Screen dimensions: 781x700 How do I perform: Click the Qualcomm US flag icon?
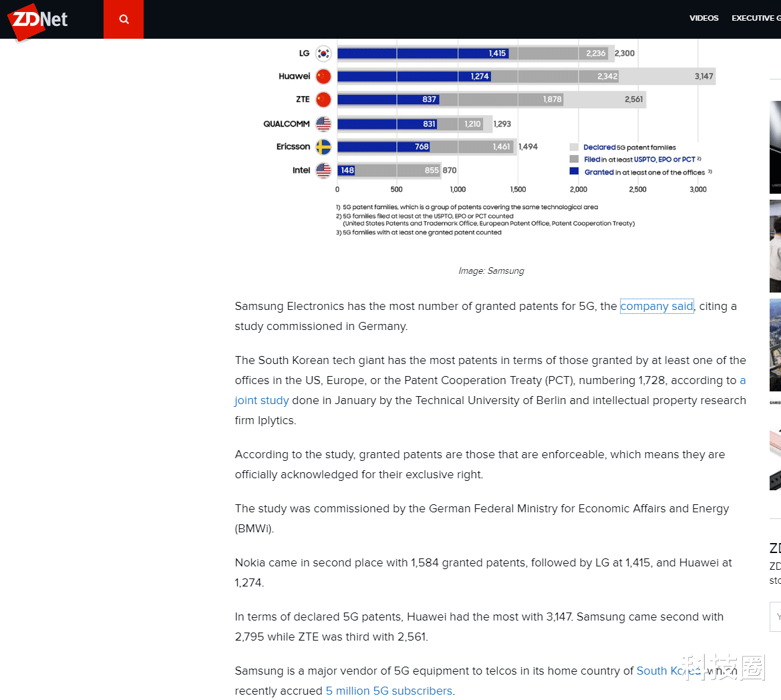324,124
